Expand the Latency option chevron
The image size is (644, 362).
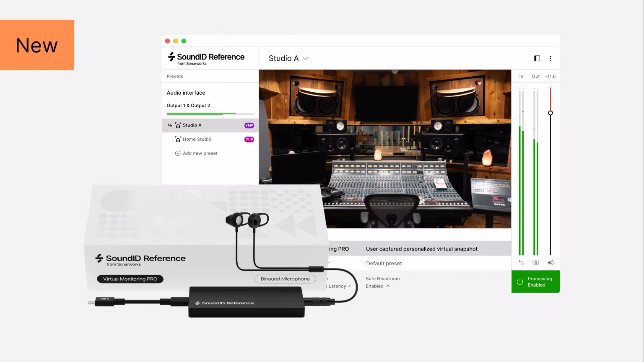click(x=349, y=286)
